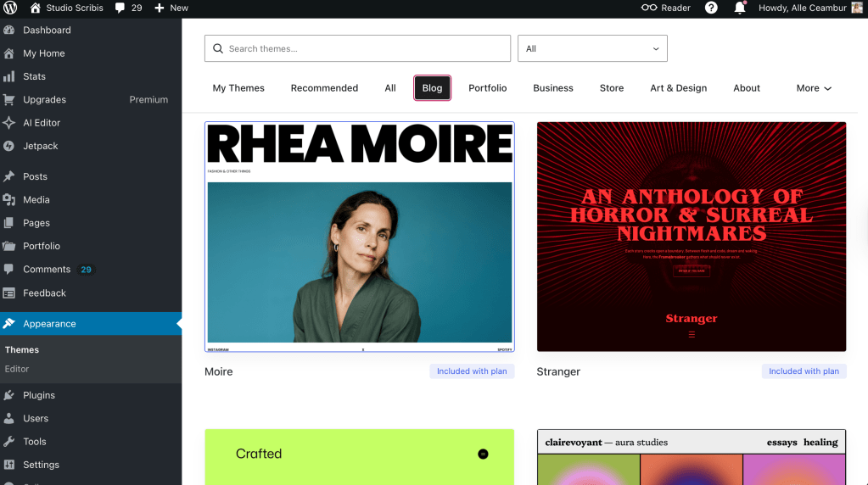Select the Art & Design tab
The width and height of the screenshot is (868, 485).
pyautogui.click(x=679, y=88)
